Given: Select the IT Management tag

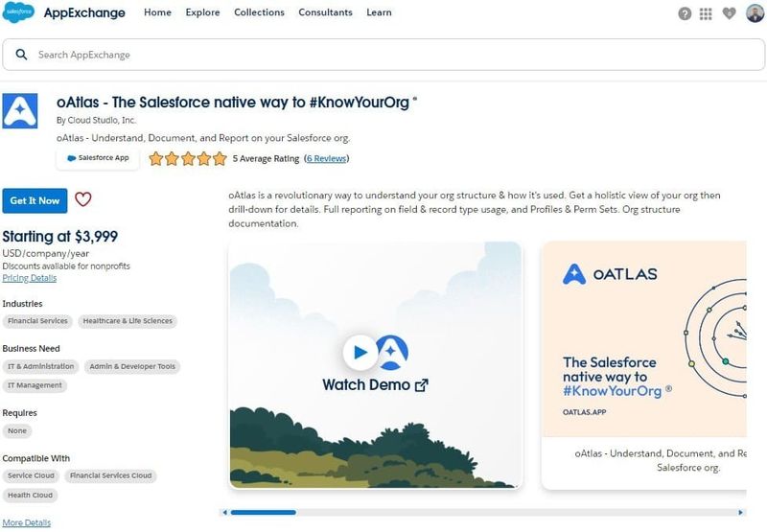Looking at the screenshot, I should (35, 385).
